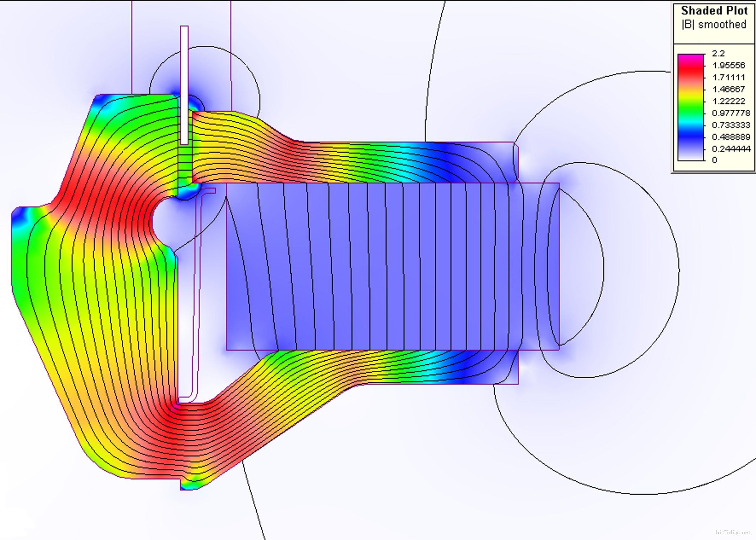
Task: Select the 2.2 maximum scale value
Action: pyautogui.click(x=718, y=54)
